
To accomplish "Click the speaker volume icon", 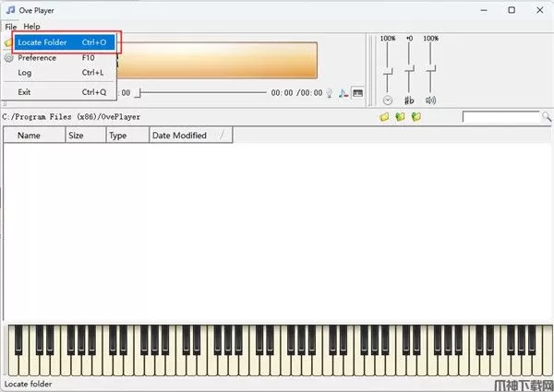I will click(x=430, y=101).
